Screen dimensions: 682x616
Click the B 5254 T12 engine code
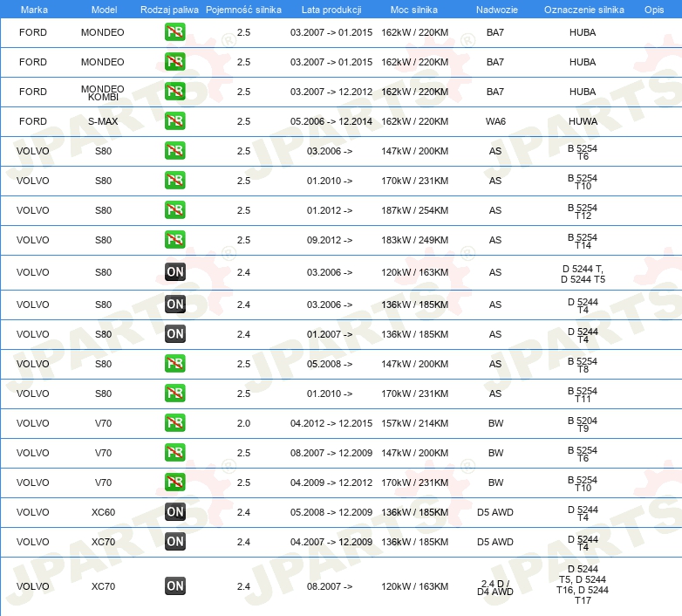[583, 211]
